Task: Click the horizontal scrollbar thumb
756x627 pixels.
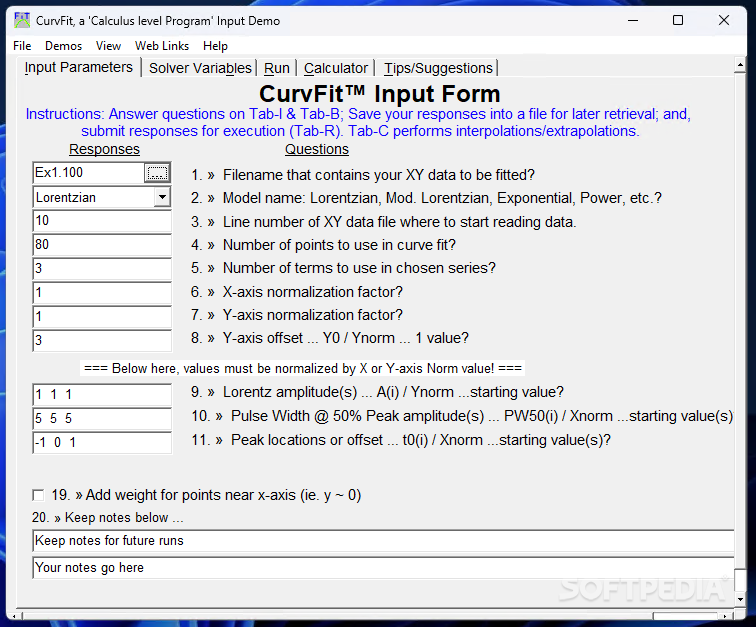Action: (x=685, y=616)
